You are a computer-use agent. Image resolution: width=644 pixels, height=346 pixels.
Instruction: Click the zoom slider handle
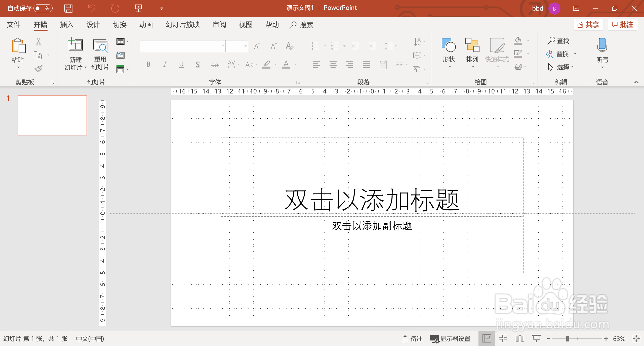pos(568,338)
